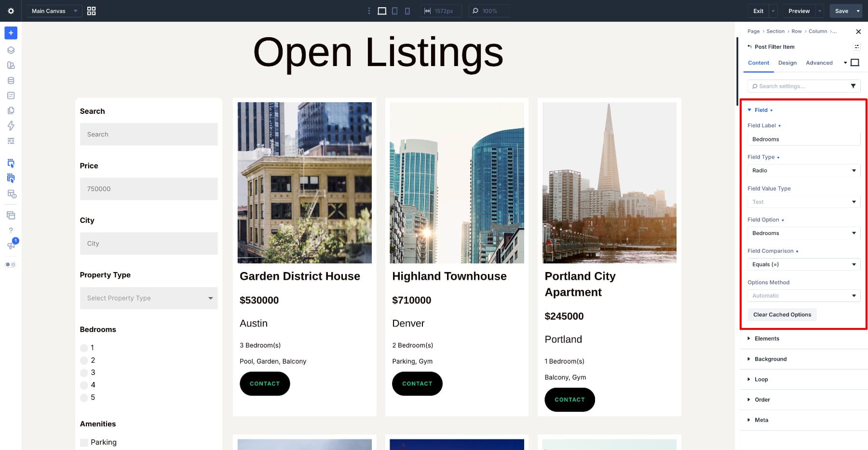Click the Exit button
The width and height of the screenshot is (868, 450).
coord(759,11)
